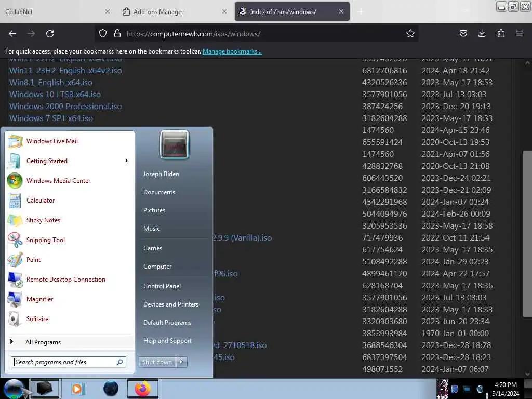The width and height of the screenshot is (532, 399).
Task: Start Remote Desktop Connection
Action: pyautogui.click(x=70, y=279)
